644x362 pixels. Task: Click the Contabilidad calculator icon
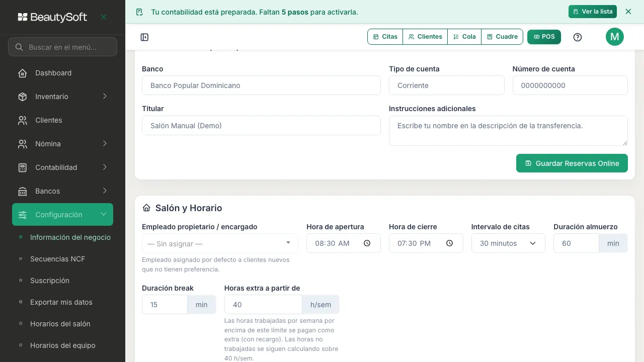click(x=23, y=167)
